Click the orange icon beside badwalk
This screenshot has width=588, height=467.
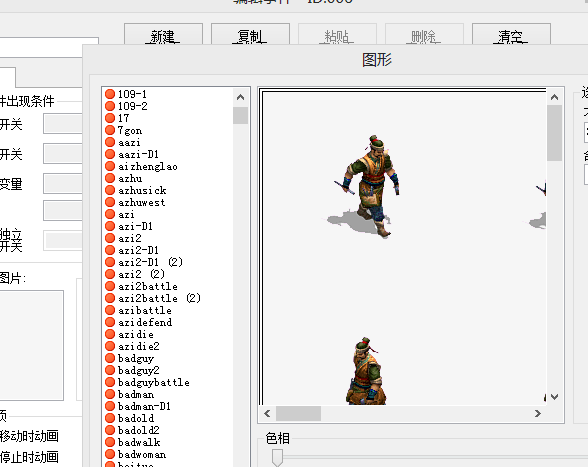(x=110, y=442)
